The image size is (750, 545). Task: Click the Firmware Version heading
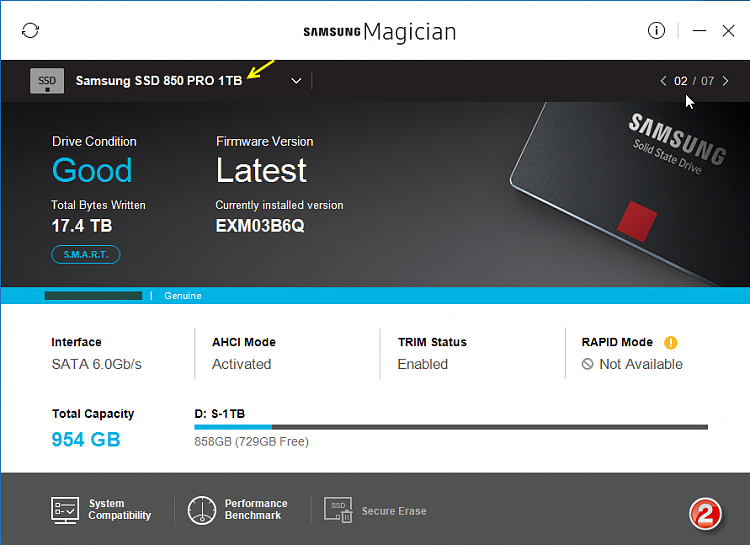click(265, 142)
